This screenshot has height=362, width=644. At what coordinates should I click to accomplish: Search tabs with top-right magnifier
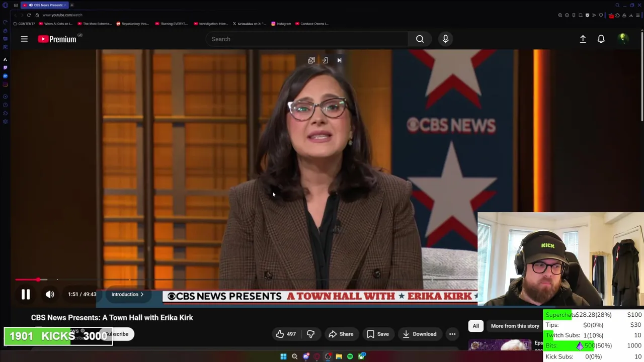[617, 5]
